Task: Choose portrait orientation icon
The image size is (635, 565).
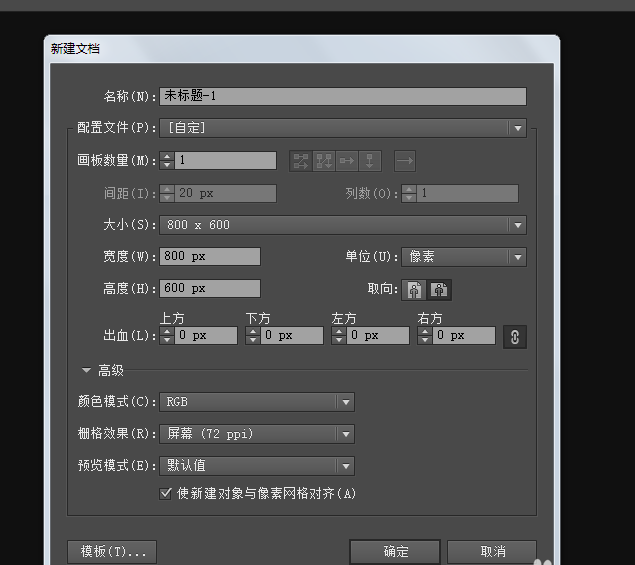Action: (x=414, y=290)
